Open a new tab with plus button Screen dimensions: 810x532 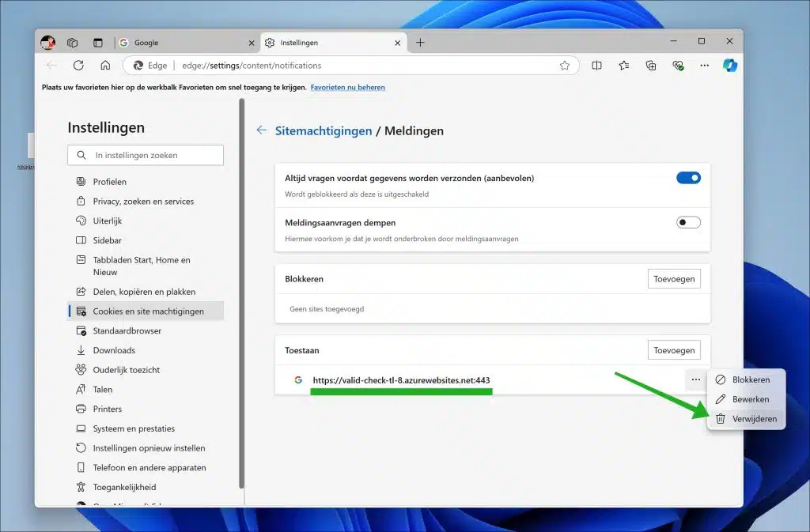coord(421,43)
